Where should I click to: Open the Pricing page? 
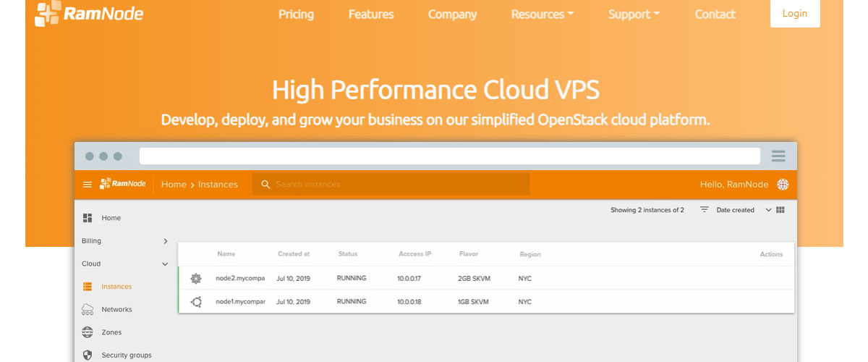point(296,14)
